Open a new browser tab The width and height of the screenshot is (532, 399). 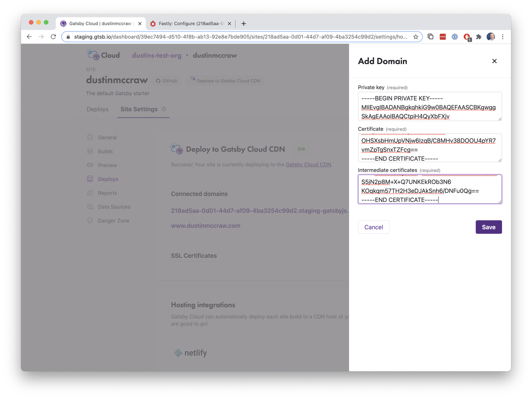pos(243,23)
